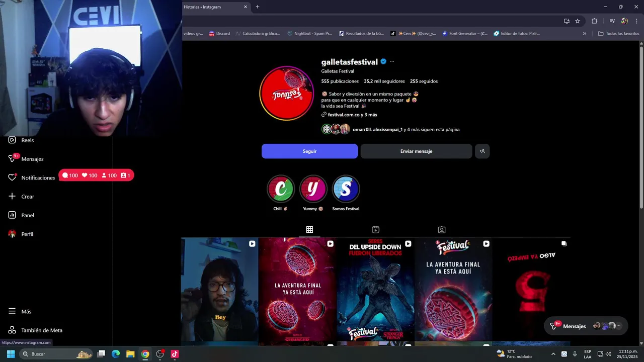
Task: Open 100 new followers notification bubble
Action: click(109, 175)
